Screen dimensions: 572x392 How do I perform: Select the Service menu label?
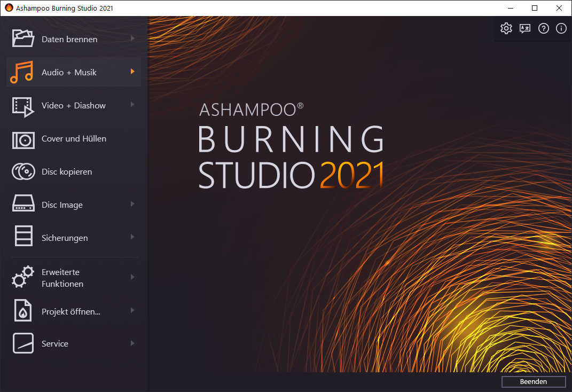coord(54,344)
